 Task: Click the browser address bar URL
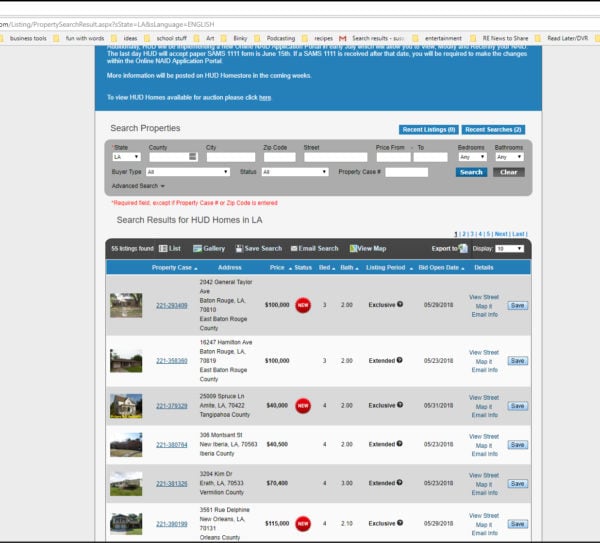coord(107,24)
